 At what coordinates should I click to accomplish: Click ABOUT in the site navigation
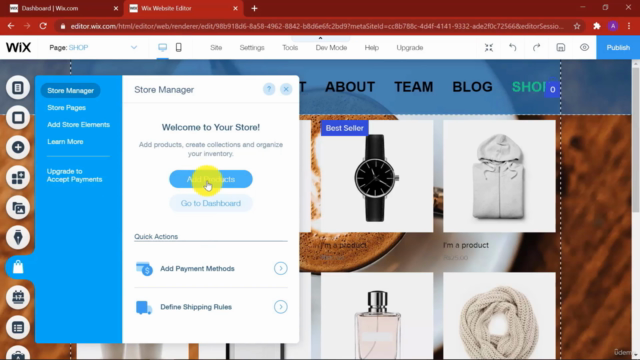pos(350,87)
